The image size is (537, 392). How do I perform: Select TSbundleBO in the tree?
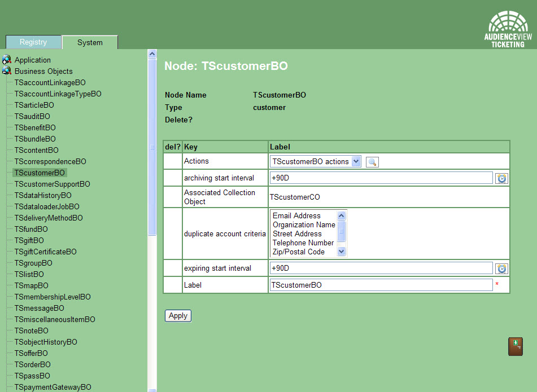(35, 139)
